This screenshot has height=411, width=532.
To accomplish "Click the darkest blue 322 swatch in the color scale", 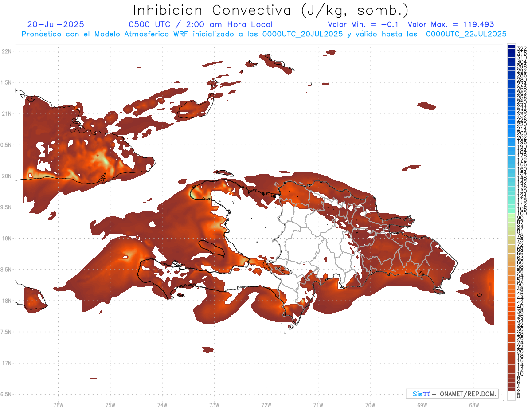I will (511, 47).
